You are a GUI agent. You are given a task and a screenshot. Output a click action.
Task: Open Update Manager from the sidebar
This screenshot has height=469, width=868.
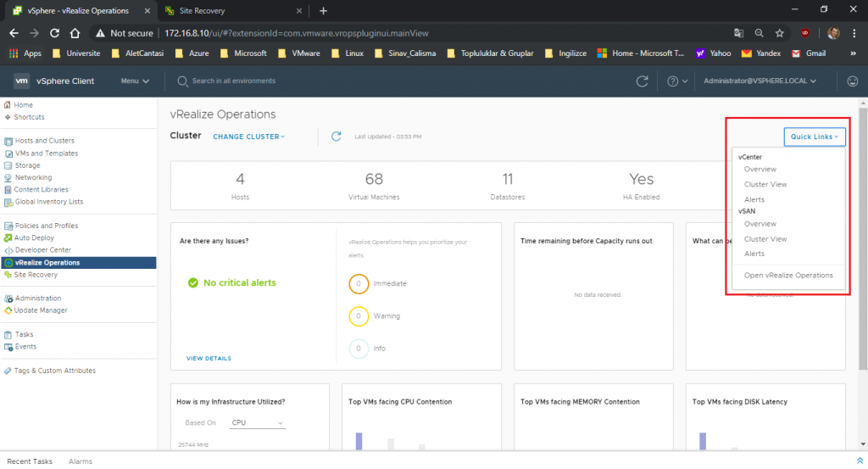pos(40,310)
